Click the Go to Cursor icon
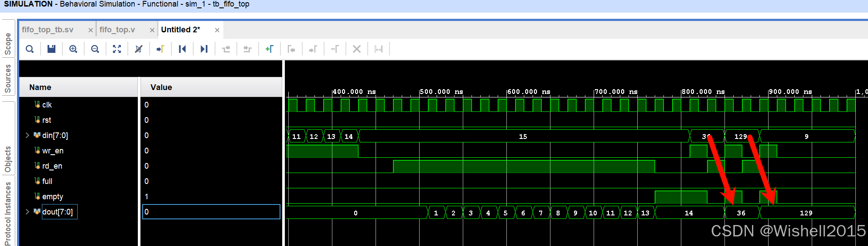Image resolution: width=868 pixels, height=246 pixels. [161, 49]
